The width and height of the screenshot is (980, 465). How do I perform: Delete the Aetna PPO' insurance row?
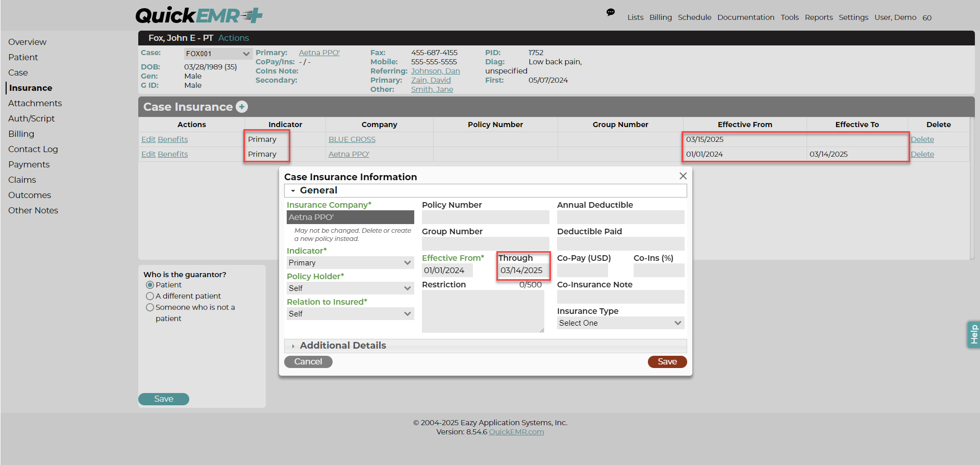tap(922, 154)
